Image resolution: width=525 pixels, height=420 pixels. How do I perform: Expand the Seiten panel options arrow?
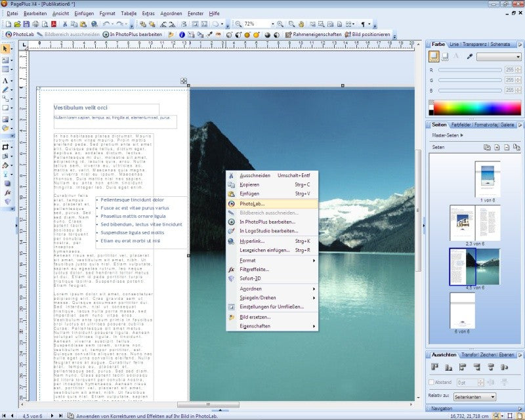(520, 125)
